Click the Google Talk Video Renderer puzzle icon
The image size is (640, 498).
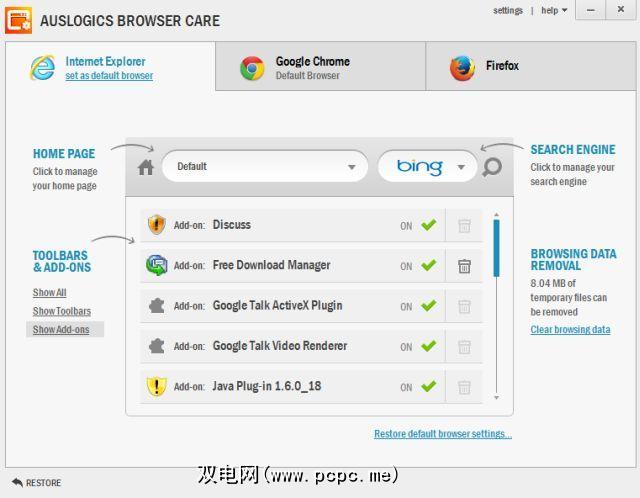156,346
